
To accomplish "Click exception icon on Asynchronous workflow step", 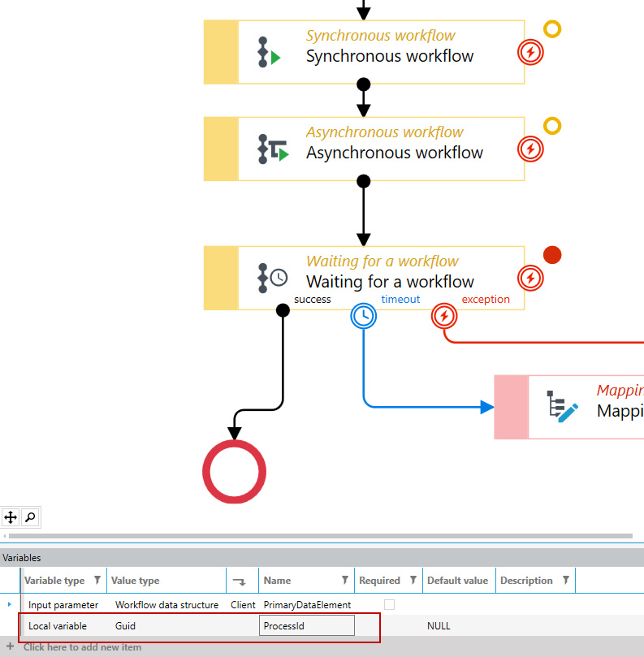I will (530, 149).
